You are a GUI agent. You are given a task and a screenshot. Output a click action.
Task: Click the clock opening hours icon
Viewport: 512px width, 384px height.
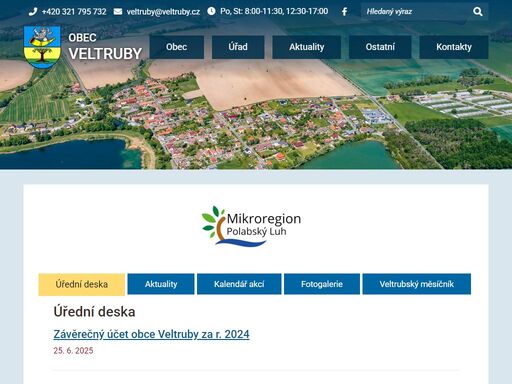click(211, 11)
